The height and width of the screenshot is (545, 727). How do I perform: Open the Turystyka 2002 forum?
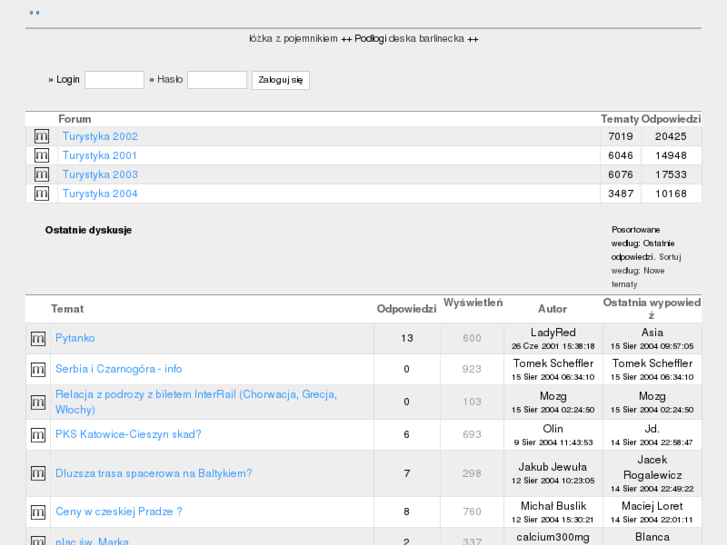[x=100, y=136]
